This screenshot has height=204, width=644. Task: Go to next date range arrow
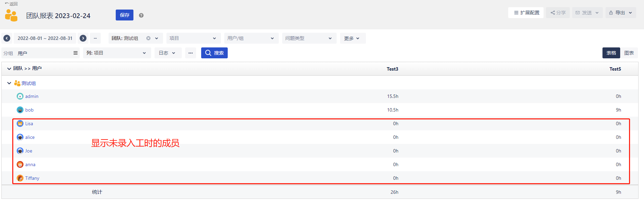(83, 38)
